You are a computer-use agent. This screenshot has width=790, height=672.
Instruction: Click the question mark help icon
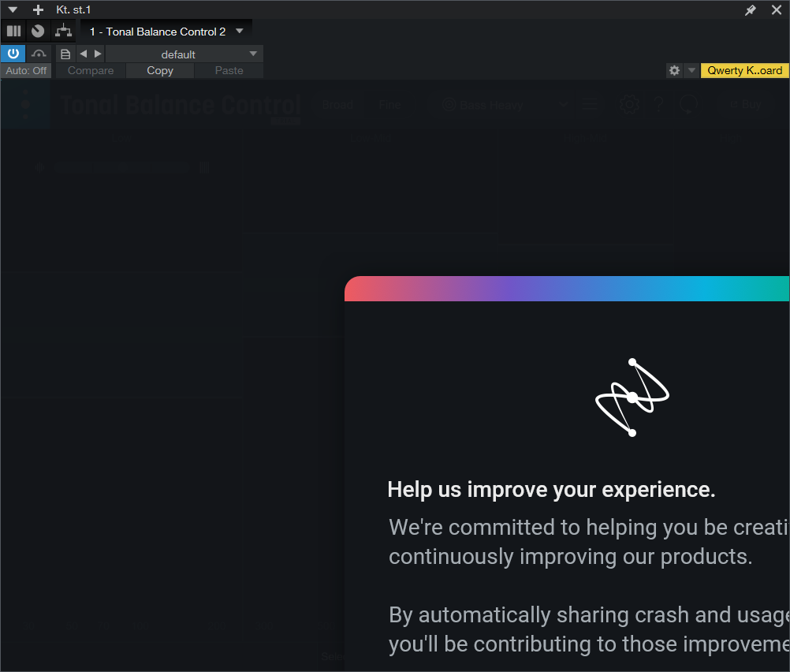[658, 105]
